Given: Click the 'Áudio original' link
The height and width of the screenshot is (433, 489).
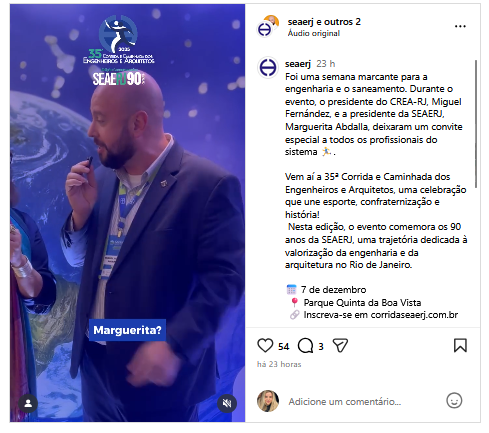Looking at the screenshot, I should coord(314,33).
